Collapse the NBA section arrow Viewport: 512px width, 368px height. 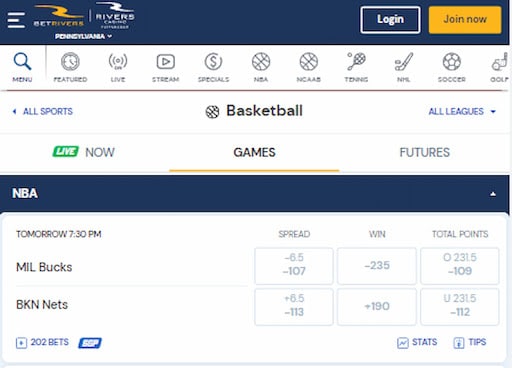pos(493,194)
